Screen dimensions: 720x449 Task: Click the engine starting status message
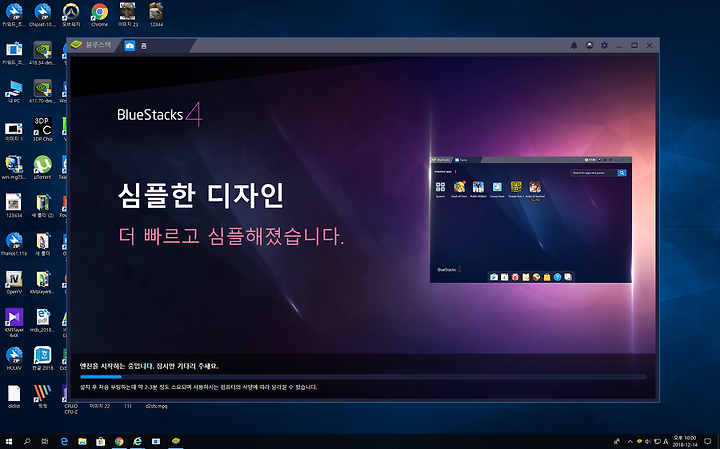pos(149,366)
